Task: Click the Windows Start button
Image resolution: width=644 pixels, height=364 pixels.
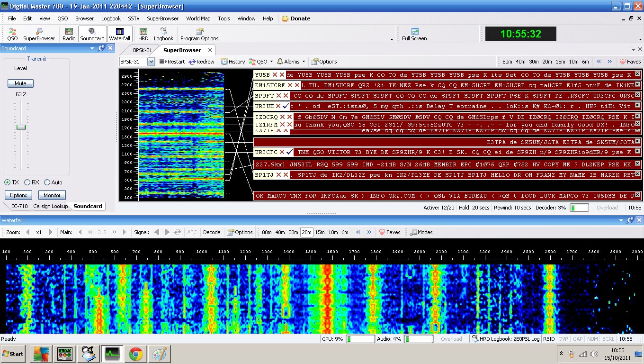Action: 13,354
